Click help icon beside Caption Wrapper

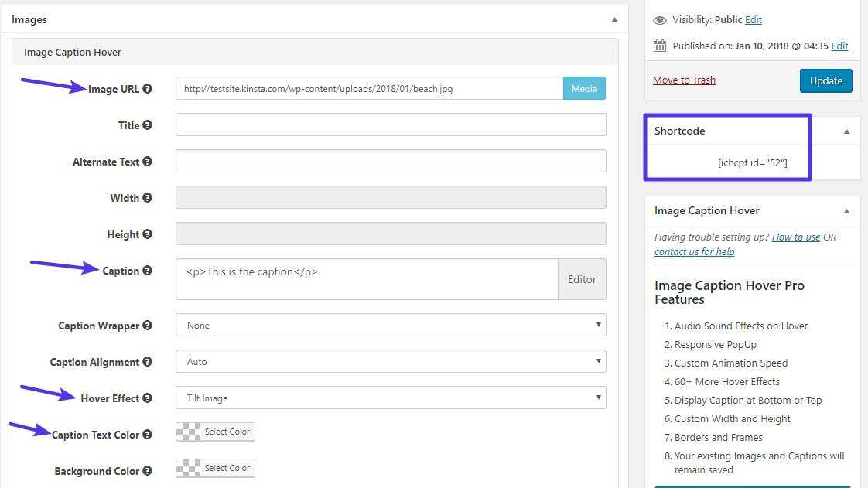[147, 326]
